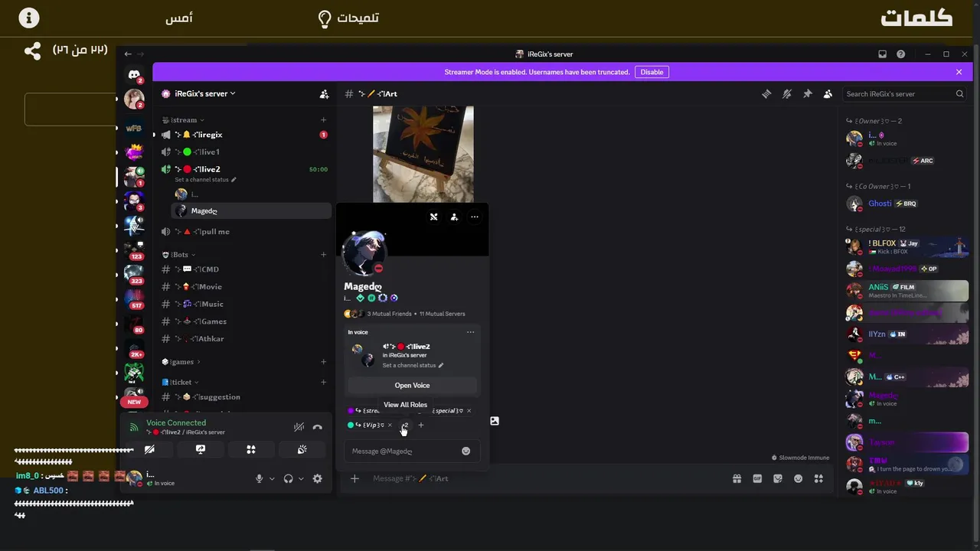Share your screen button in voice panel
Viewport: 980px width, 551px height.
[200, 450]
